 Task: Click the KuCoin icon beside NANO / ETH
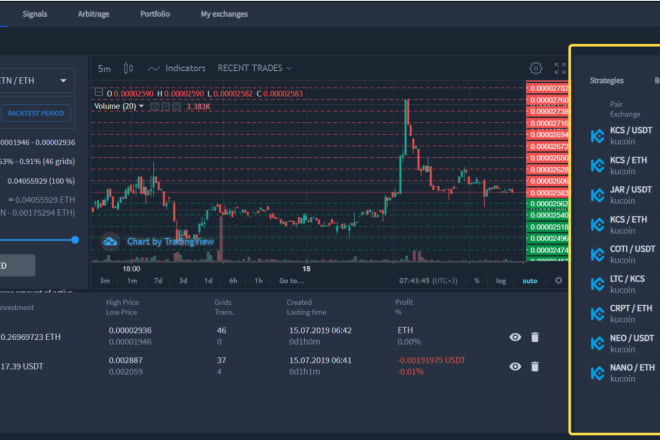598,373
